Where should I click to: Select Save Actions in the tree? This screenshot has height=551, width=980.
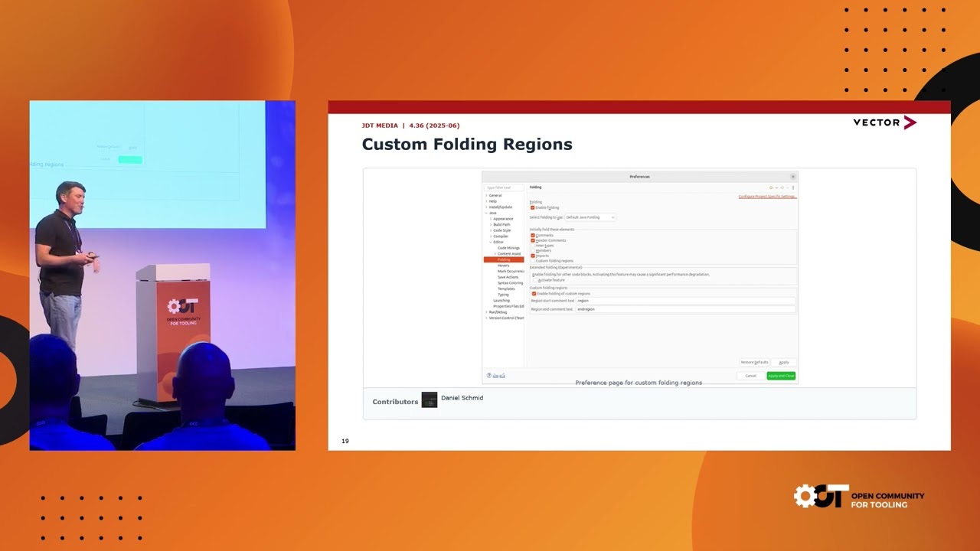pyautogui.click(x=508, y=277)
